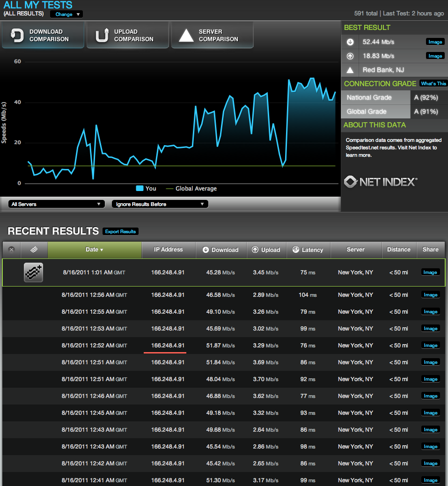Viewport: 448px width, 486px height.
Task: Select the 8/16/2011 12:56 AM date cell
Action: [x=95, y=295]
